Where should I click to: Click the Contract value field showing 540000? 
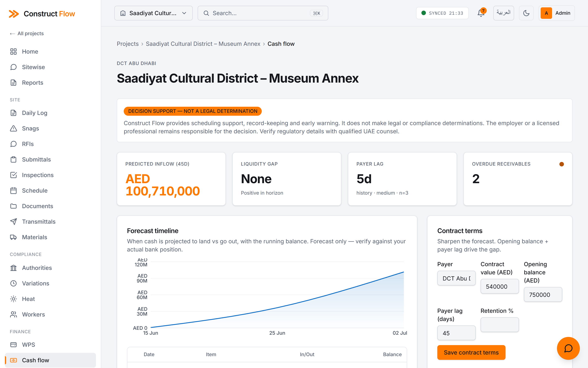click(x=500, y=286)
